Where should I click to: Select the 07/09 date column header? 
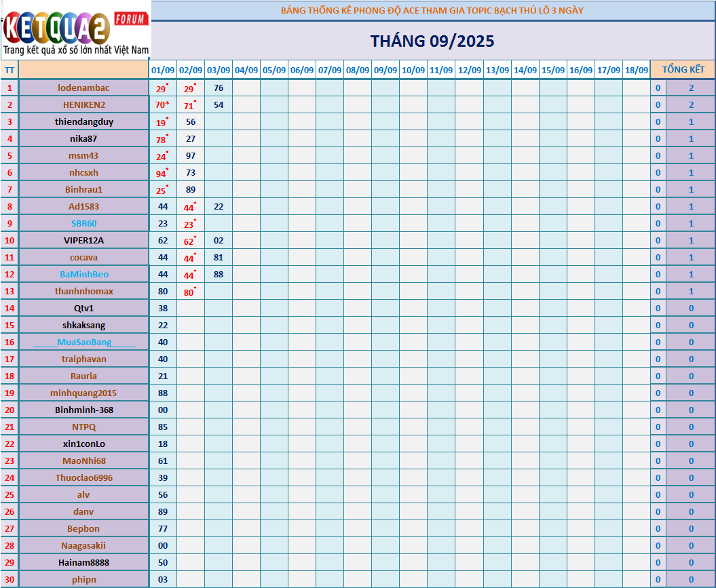330,71
